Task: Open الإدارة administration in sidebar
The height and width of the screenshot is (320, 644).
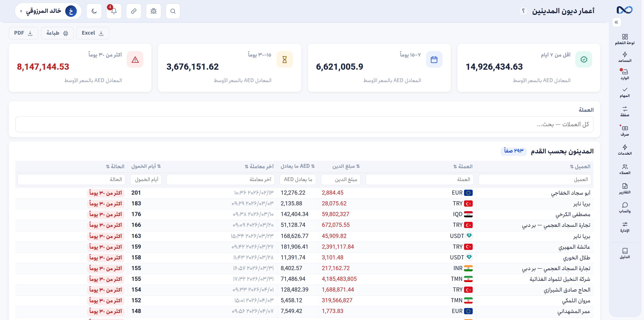Action: [x=625, y=227]
